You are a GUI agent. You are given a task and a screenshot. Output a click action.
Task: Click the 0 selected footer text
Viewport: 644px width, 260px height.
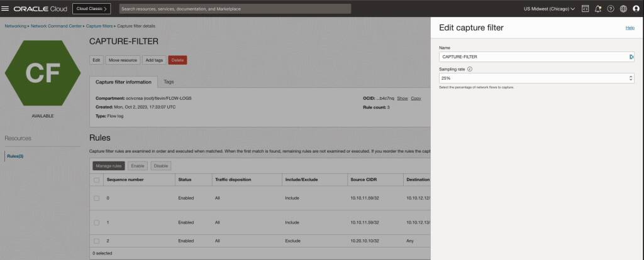[103, 254]
